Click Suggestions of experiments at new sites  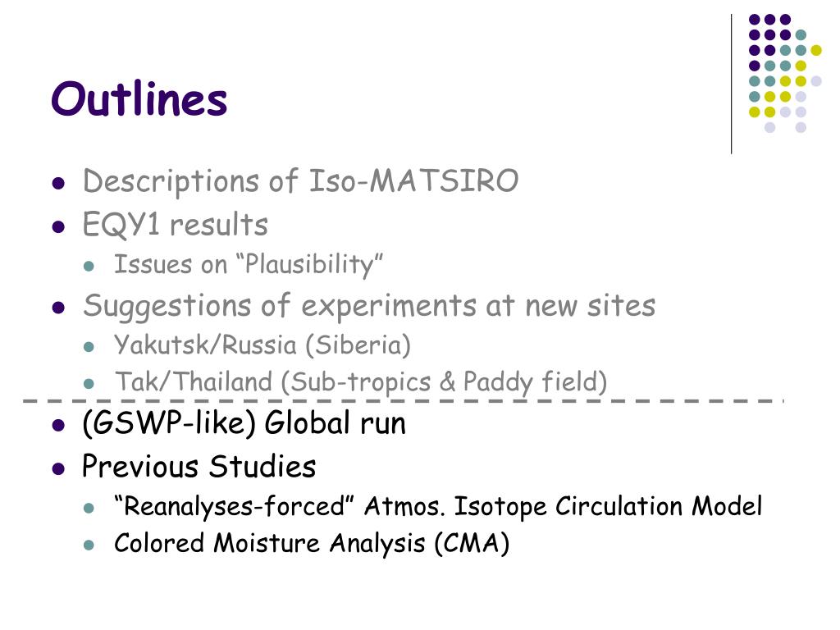(x=369, y=306)
